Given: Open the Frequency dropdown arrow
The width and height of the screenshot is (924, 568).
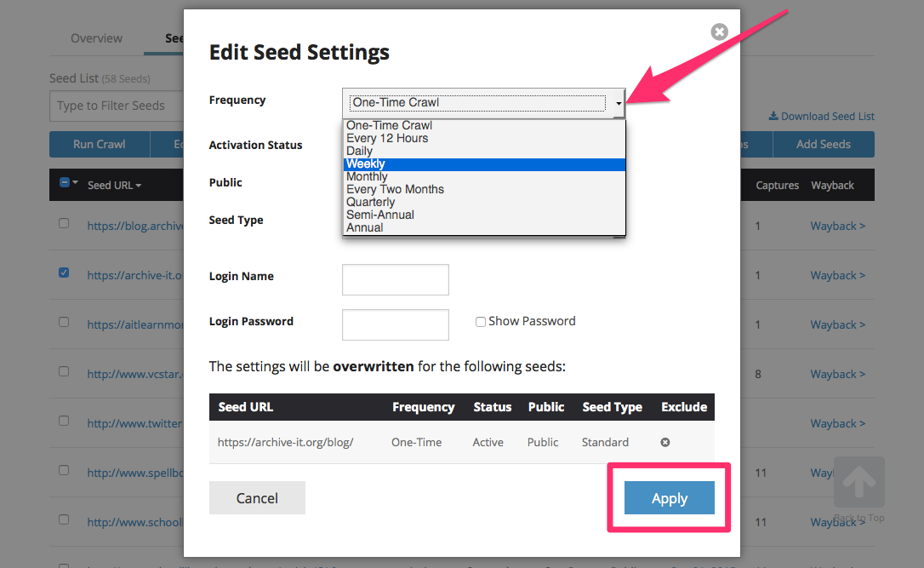Looking at the screenshot, I should click(619, 103).
